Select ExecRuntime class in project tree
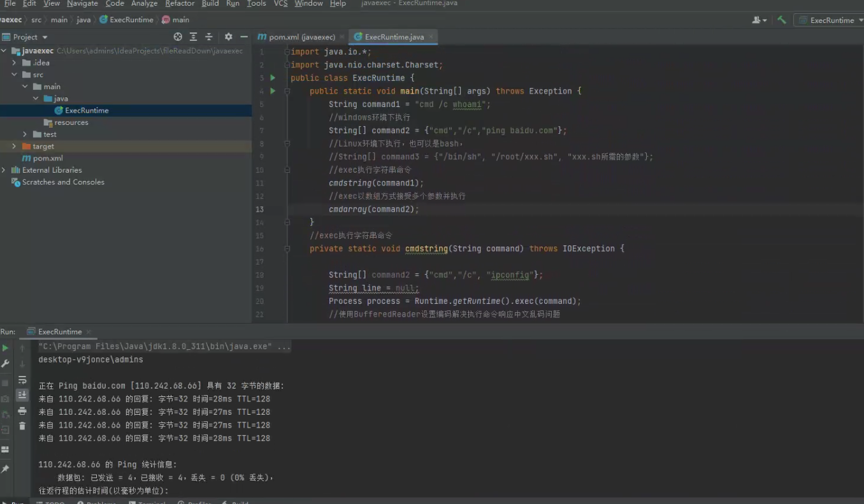 (87, 110)
